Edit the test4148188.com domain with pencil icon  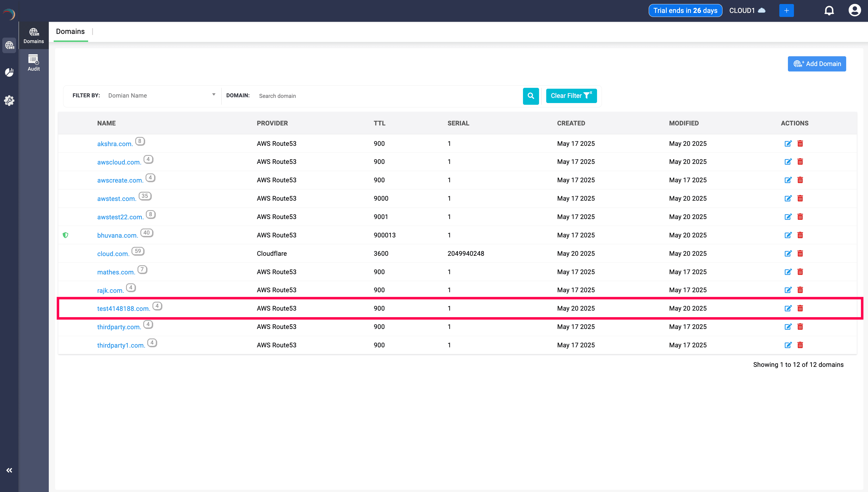click(788, 308)
